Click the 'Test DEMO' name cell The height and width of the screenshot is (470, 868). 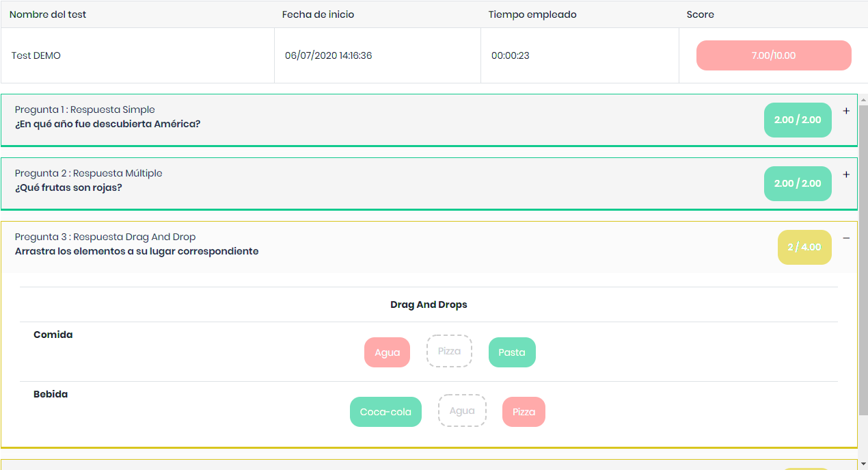tap(36, 55)
